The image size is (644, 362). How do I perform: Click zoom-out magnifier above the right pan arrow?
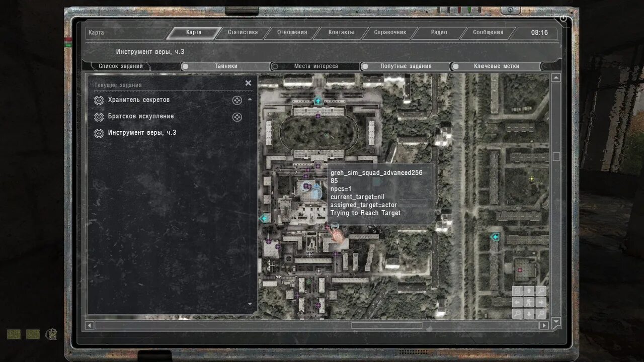(541, 291)
